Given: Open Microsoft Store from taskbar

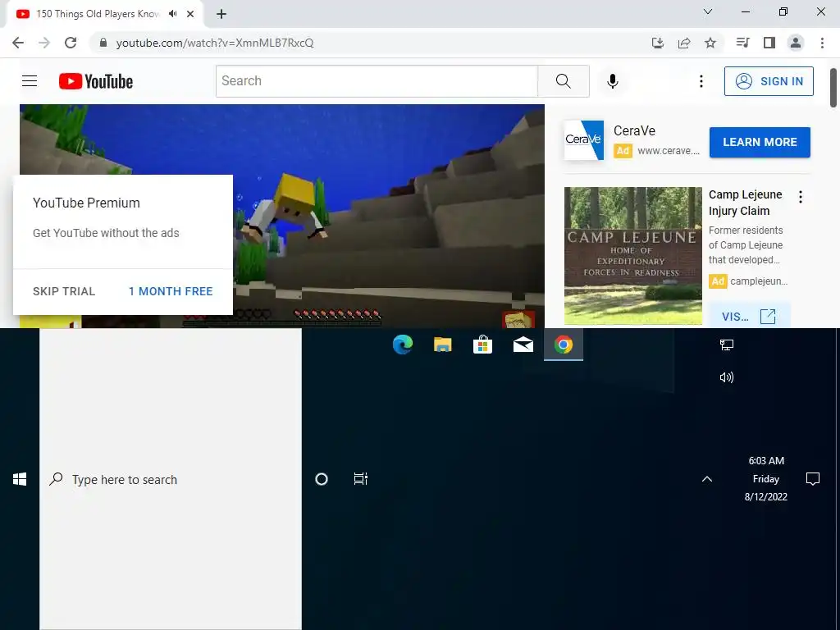Looking at the screenshot, I should click(x=482, y=345).
